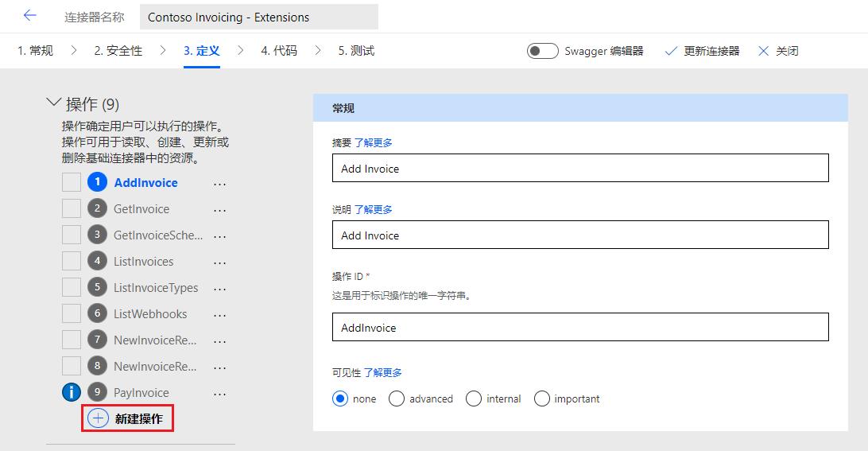The image size is (868, 451).
Task: Check the box next to GetInvoice
Action: click(x=72, y=208)
